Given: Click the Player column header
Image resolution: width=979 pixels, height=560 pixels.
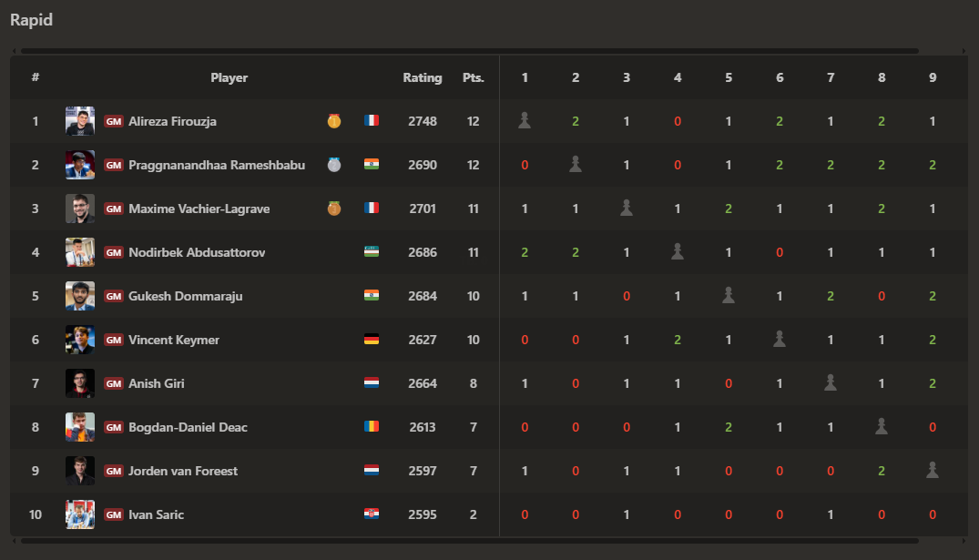Looking at the screenshot, I should [x=229, y=78].
